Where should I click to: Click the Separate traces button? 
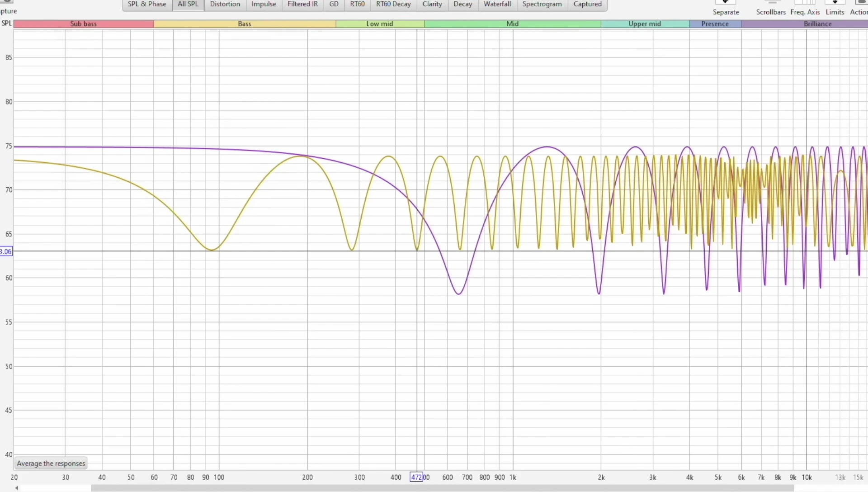click(726, 8)
